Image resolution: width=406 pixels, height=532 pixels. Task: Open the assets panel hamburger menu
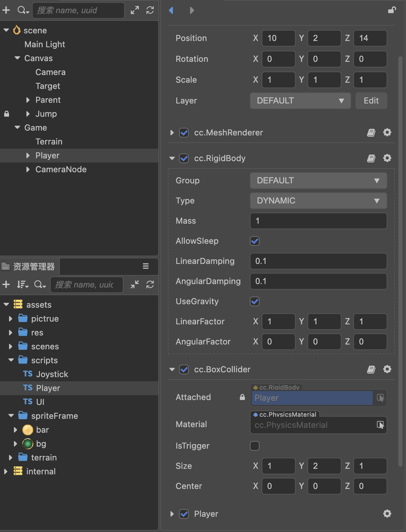(146, 266)
